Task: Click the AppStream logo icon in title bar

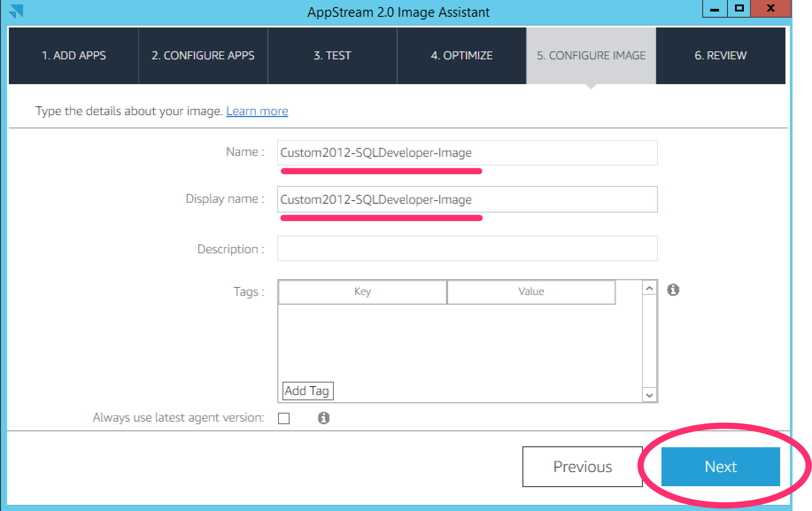Action: (x=16, y=11)
